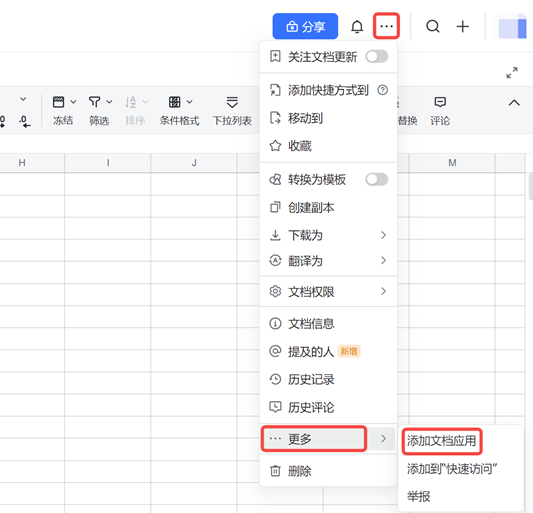Click help question mark beside 添加快捷方式到
The width and height of the screenshot is (533, 513).
click(382, 90)
